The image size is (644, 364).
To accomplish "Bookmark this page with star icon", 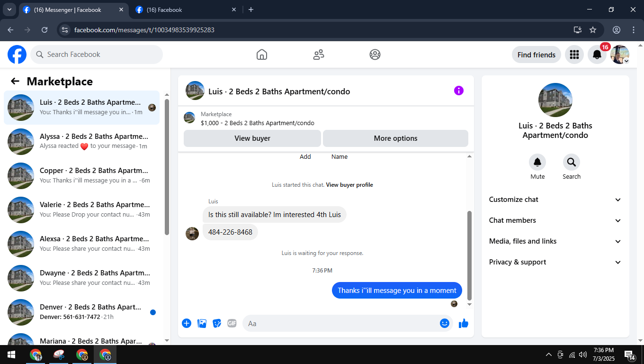I will [x=593, y=30].
